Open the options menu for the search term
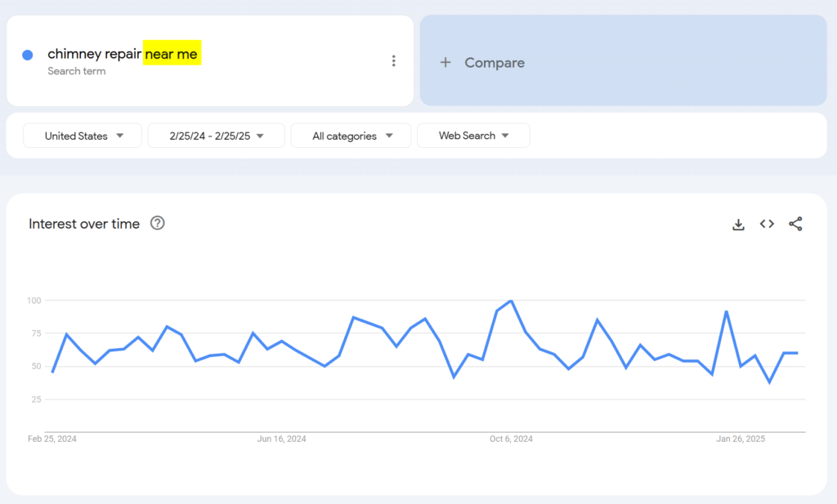 394,60
